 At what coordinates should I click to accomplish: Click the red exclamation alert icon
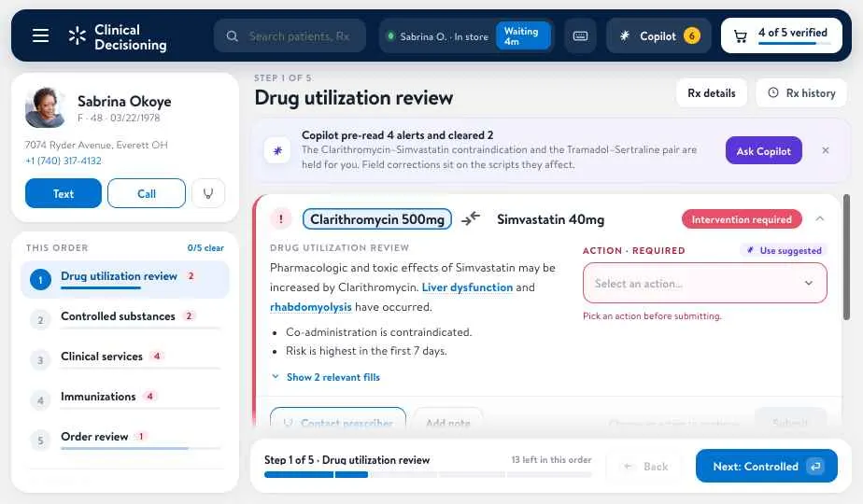tap(281, 219)
